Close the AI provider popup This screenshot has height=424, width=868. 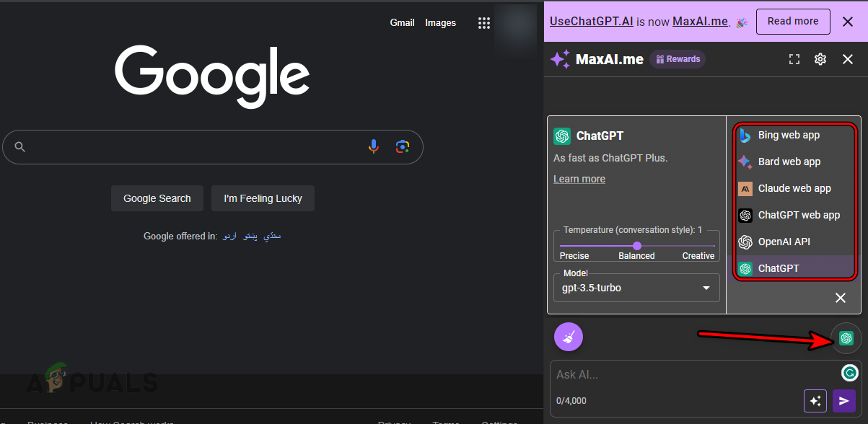click(841, 298)
